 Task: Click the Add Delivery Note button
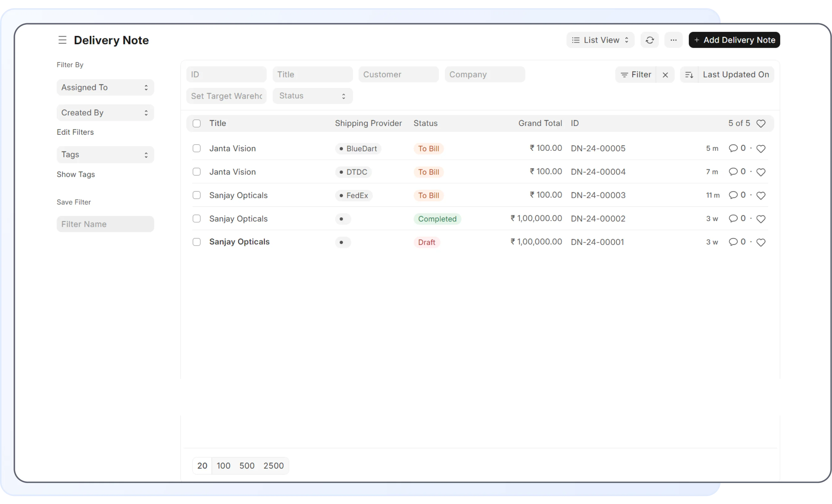click(734, 40)
